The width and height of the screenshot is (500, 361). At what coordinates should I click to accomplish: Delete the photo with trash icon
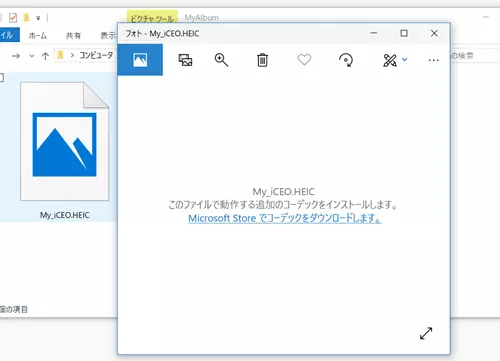262,60
